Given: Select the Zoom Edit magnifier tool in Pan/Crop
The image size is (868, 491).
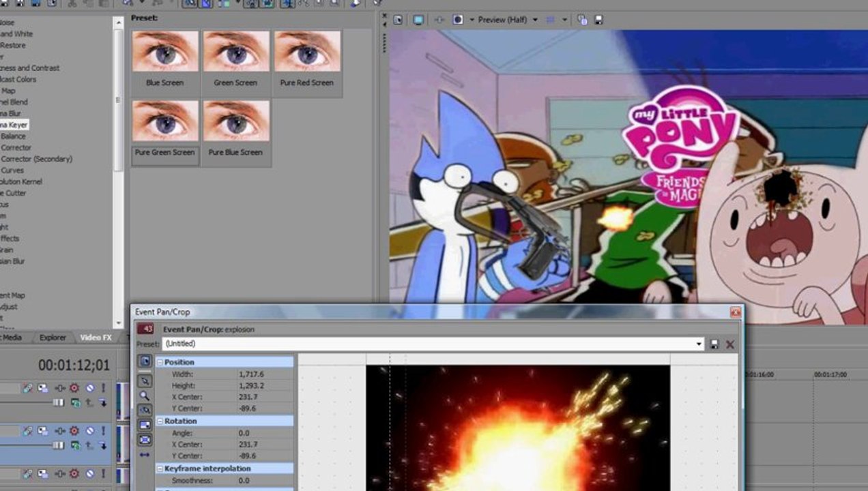Looking at the screenshot, I should pyautogui.click(x=145, y=396).
